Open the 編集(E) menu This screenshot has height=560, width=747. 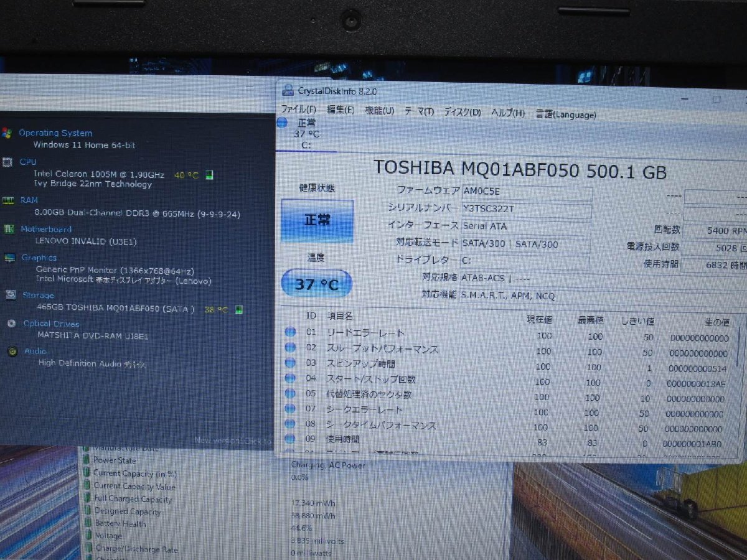tap(340, 110)
